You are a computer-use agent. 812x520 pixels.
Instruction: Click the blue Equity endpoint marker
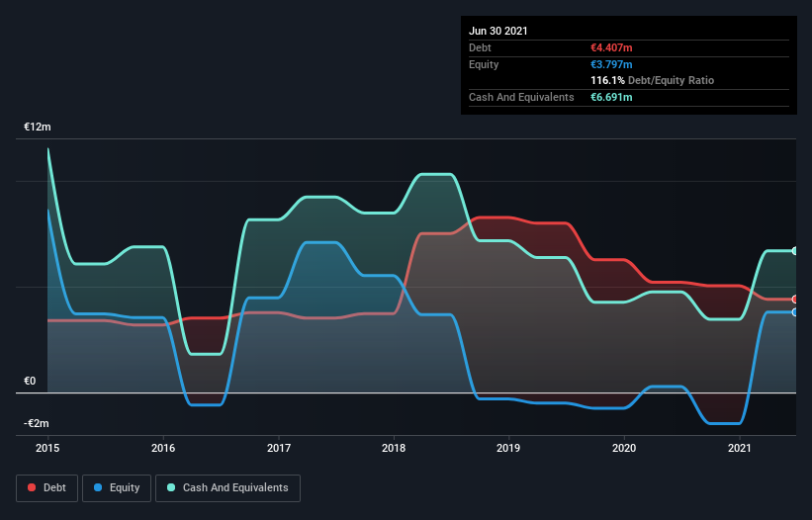795,312
